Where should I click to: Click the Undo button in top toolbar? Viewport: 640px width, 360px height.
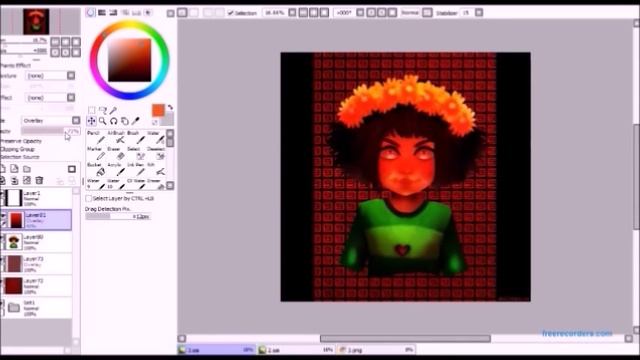pos(182,13)
